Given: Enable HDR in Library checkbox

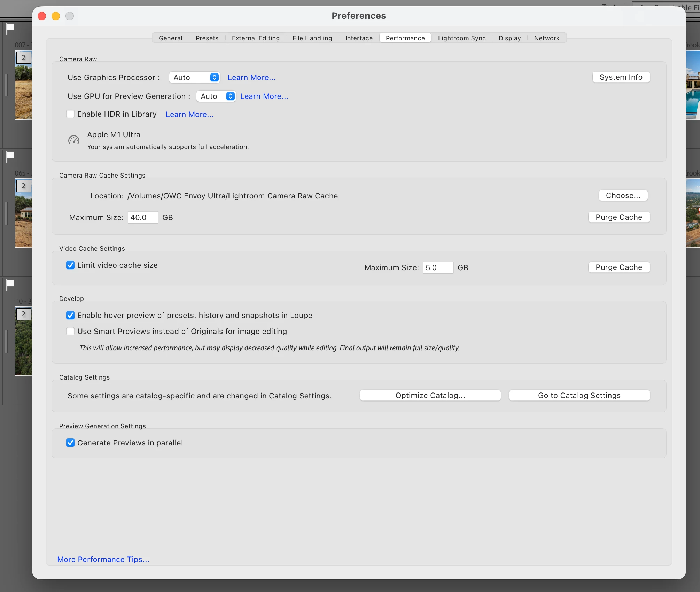Looking at the screenshot, I should click(70, 114).
